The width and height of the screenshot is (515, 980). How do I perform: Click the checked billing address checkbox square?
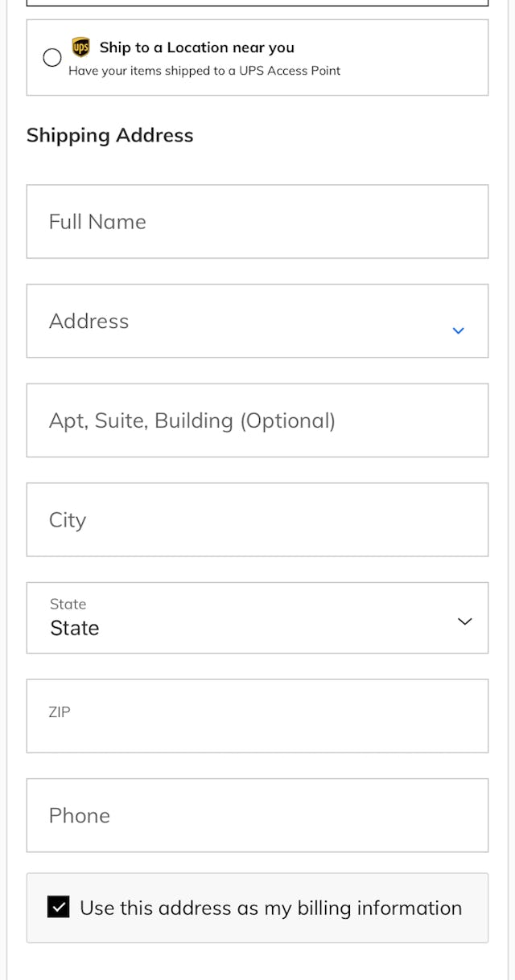coord(57,907)
